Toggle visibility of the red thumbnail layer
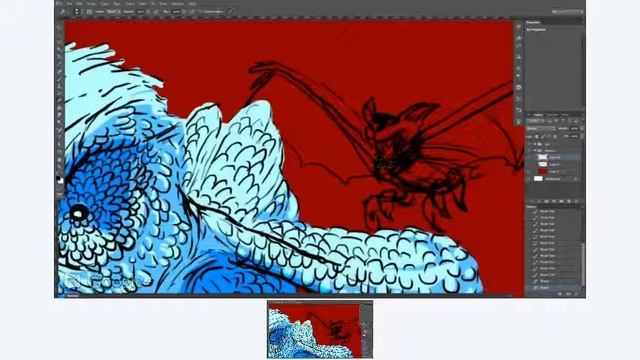The width and height of the screenshot is (640, 360). pos(529,172)
